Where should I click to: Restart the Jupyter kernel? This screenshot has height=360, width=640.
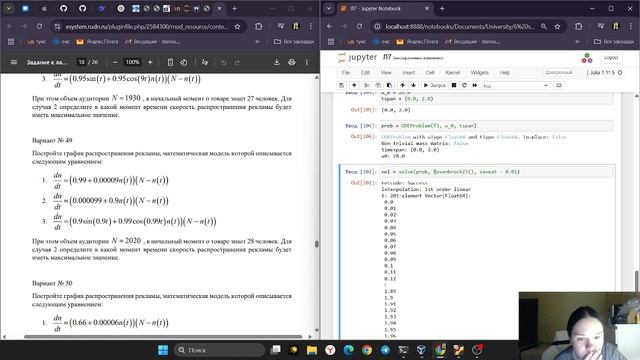pos(464,85)
